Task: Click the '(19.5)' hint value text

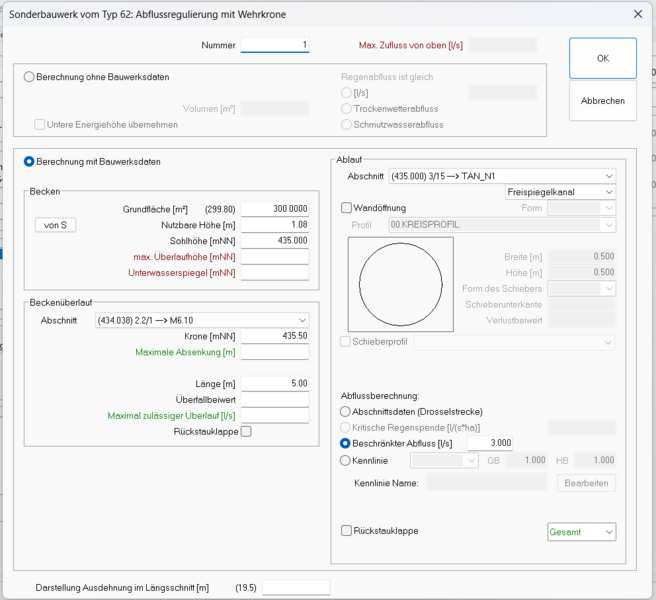Action: (x=246, y=588)
